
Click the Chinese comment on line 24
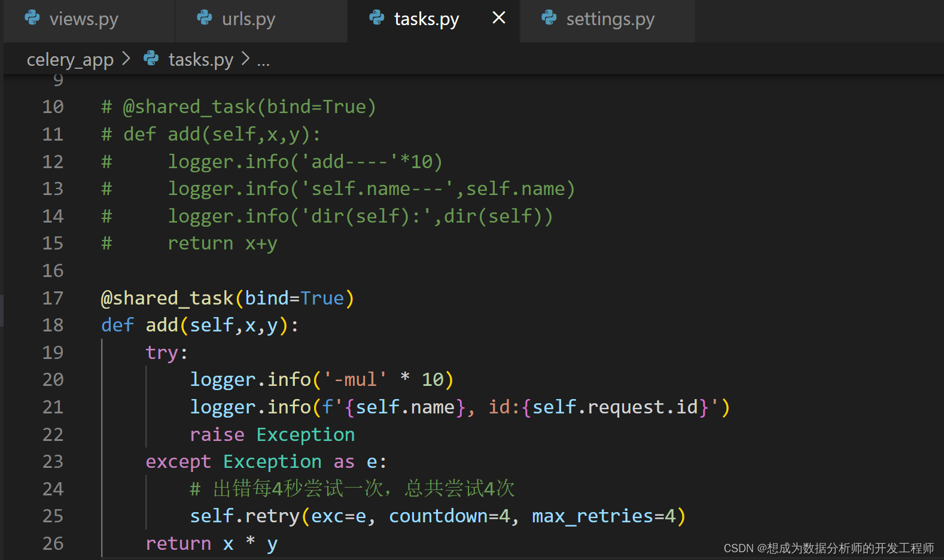click(x=352, y=489)
